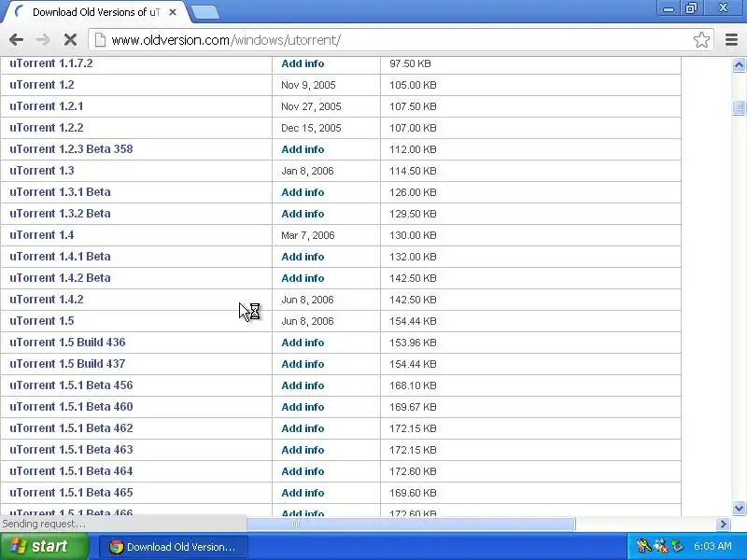Open uTorrent 1.5.1 Beta 463 link
Screen dimensions: 747x560
coord(71,449)
